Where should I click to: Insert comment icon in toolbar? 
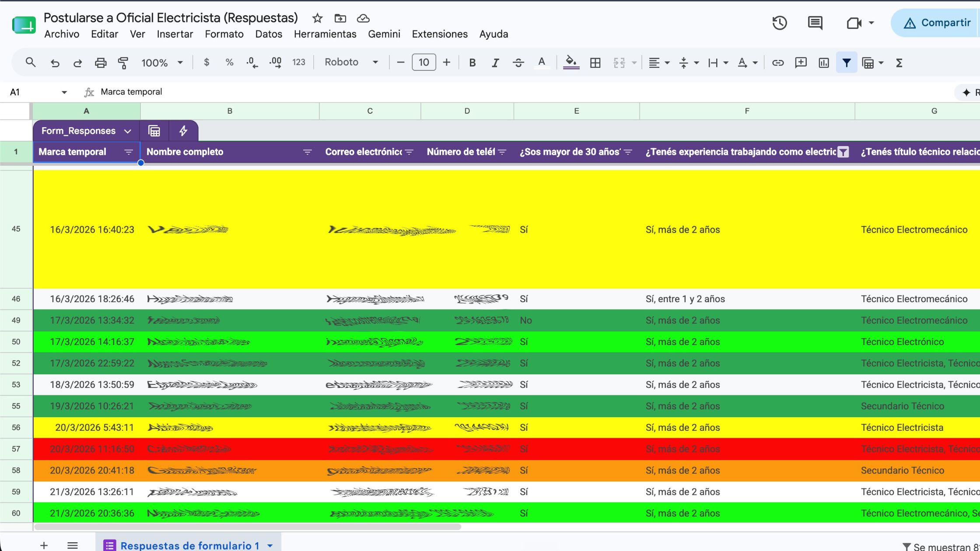(801, 63)
